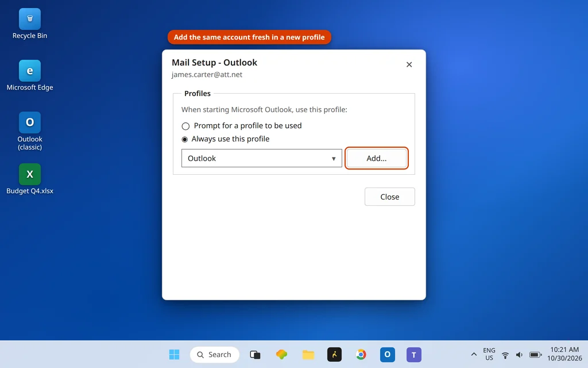Open the black app icon beside File Explorer
588x368 pixels.
[335, 354]
